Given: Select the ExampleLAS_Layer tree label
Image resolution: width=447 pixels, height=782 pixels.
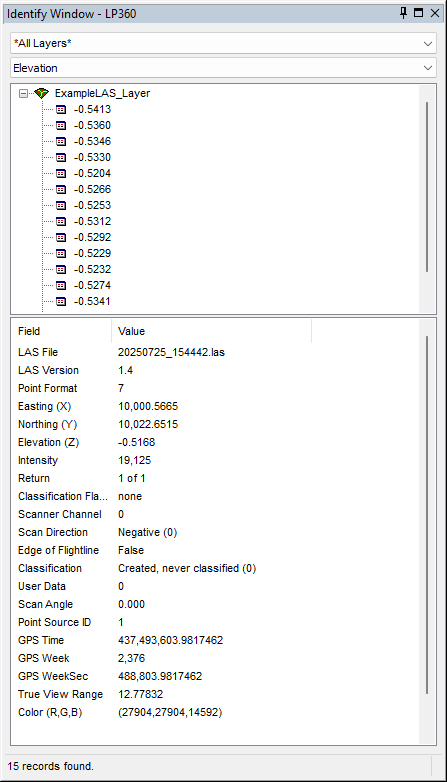Looking at the screenshot, I should click(x=102, y=93).
